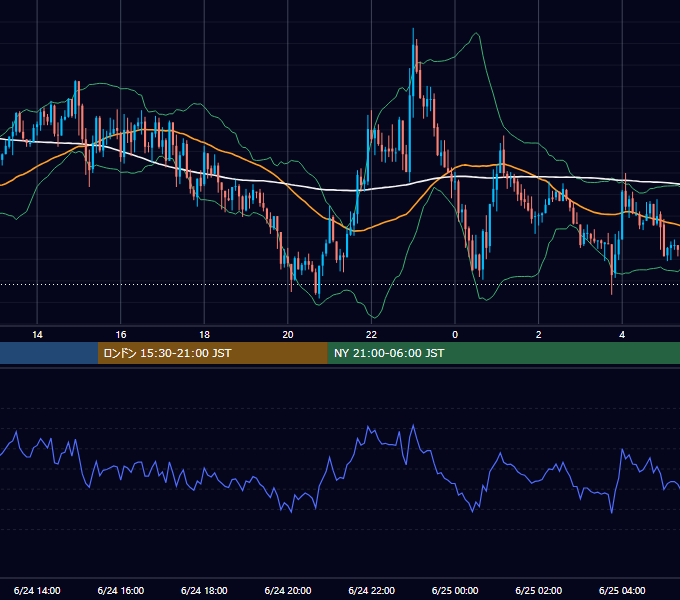Click the 20 hour axis label
This screenshot has width=680, height=600.
[288, 335]
